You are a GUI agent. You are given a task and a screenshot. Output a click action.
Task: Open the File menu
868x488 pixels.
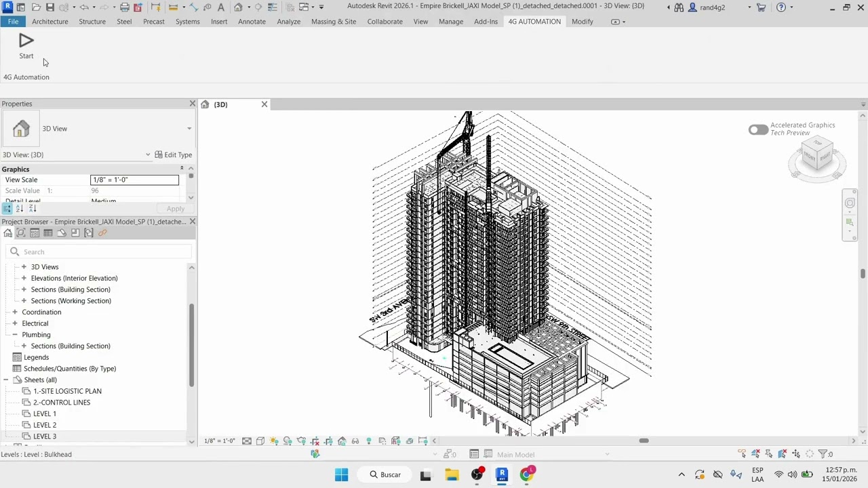13,22
